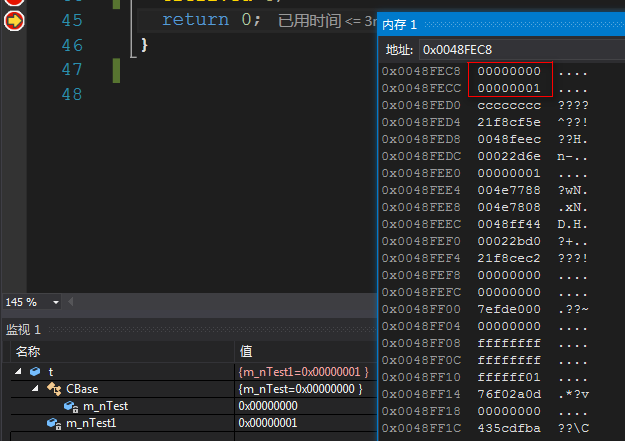Click memory value 0048ff44
Viewport: 625px width, 441px height.
tap(509, 224)
